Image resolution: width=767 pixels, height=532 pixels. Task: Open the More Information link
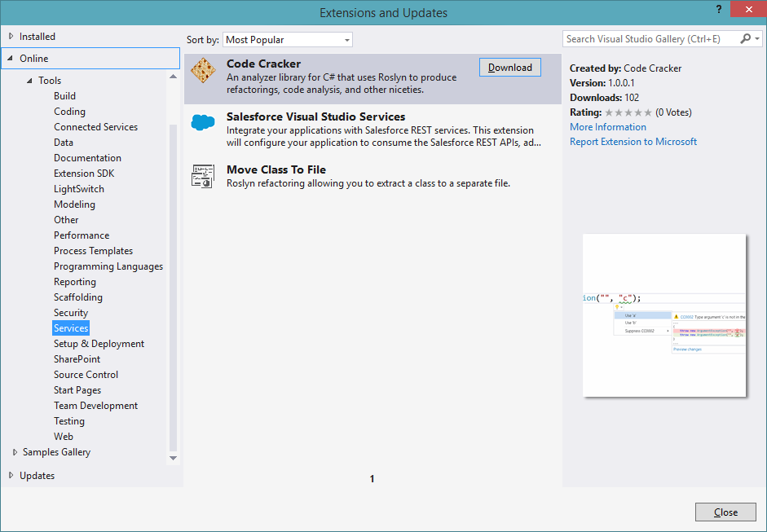[607, 127]
